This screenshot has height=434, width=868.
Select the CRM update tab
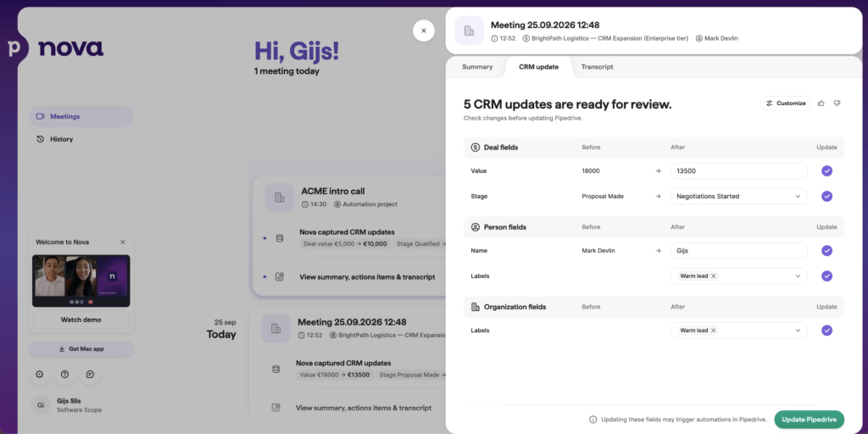[538, 67]
